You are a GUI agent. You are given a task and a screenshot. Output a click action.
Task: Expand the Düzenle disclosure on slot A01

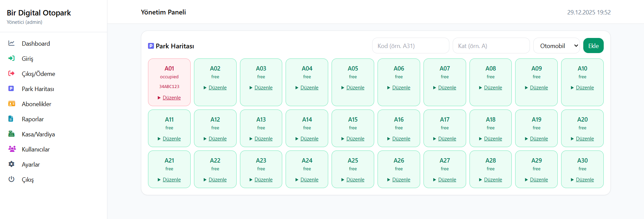pos(159,98)
